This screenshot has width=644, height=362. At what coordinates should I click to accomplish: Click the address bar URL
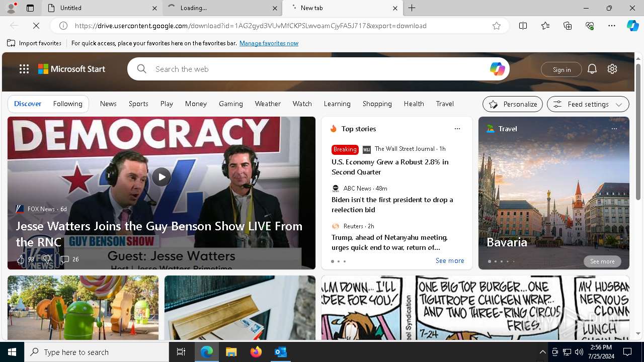coord(251,26)
